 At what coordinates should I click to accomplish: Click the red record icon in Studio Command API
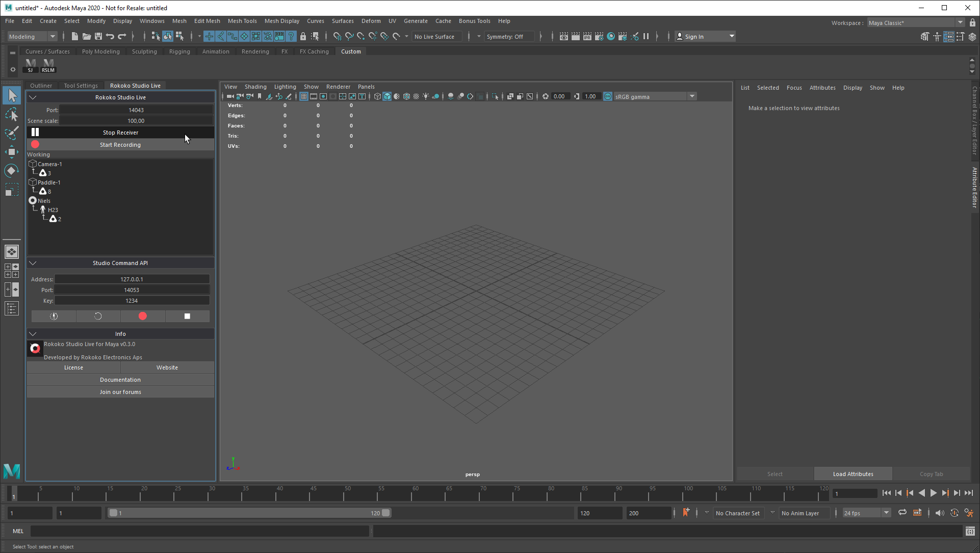[x=143, y=316]
